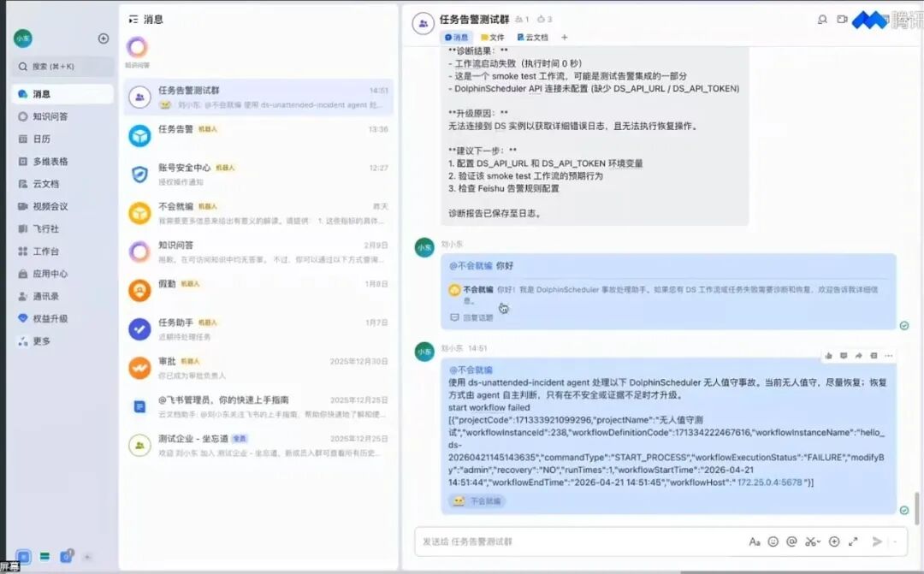Toggle the 消息 list filter icon

(x=133, y=20)
